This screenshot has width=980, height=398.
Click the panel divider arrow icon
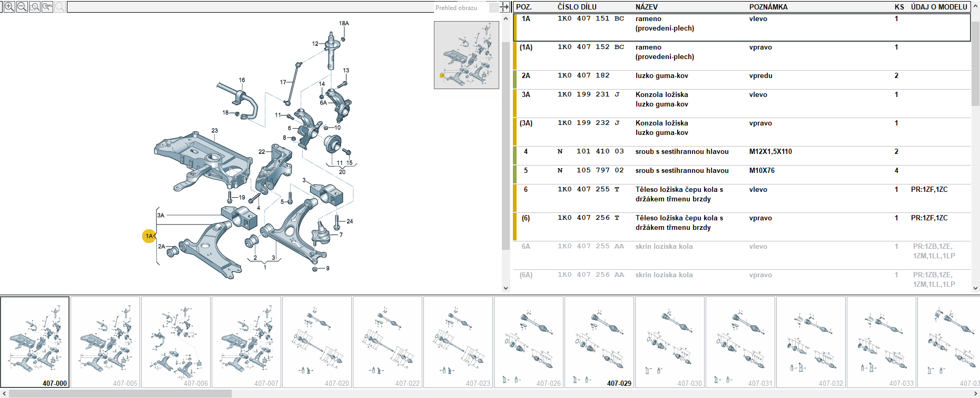click(504, 7)
